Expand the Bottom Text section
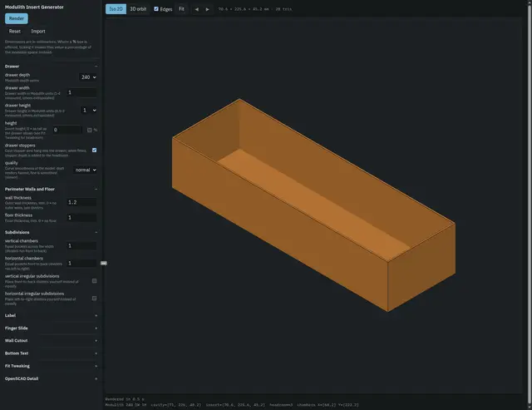 (51, 353)
